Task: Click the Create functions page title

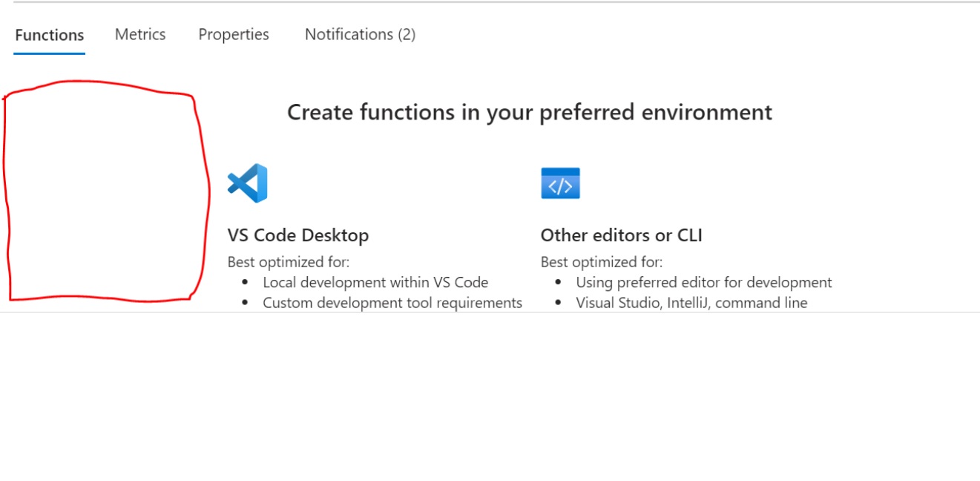Action: [x=530, y=112]
